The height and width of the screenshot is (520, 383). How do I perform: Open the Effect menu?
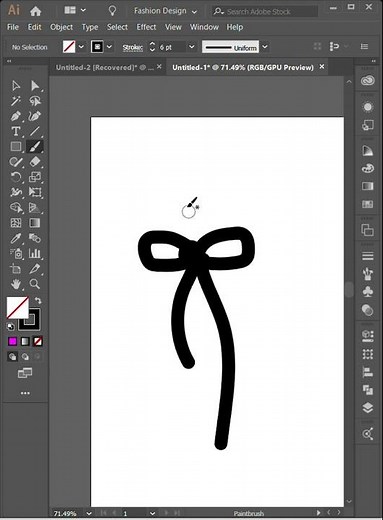[146, 27]
